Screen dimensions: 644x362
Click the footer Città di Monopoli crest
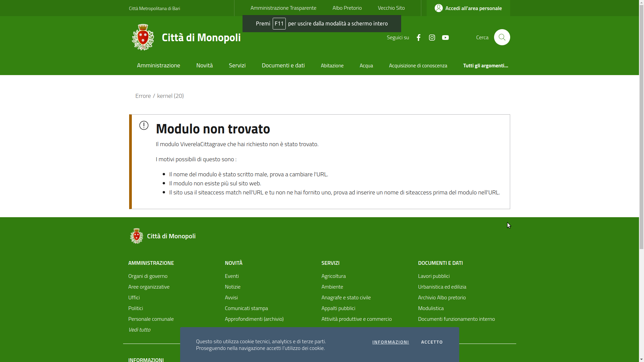point(136,236)
